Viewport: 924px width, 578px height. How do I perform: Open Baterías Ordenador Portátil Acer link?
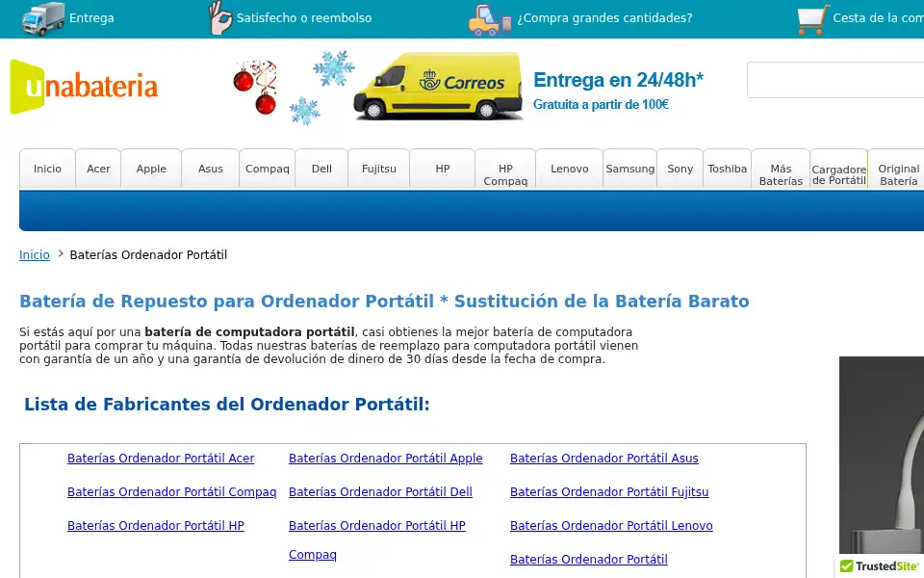[x=161, y=459]
